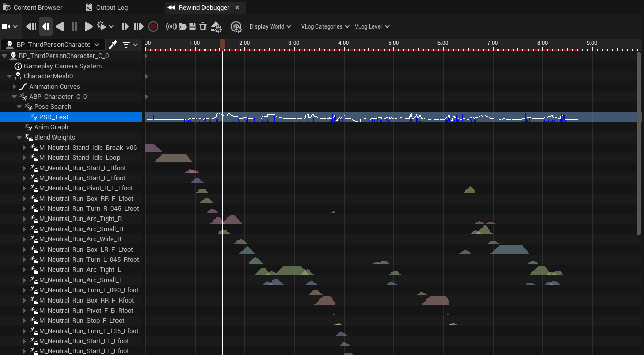This screenshot has height=355, width=644.
Task: Select the Gameplay Camera System row
Action: click(71, 66)
